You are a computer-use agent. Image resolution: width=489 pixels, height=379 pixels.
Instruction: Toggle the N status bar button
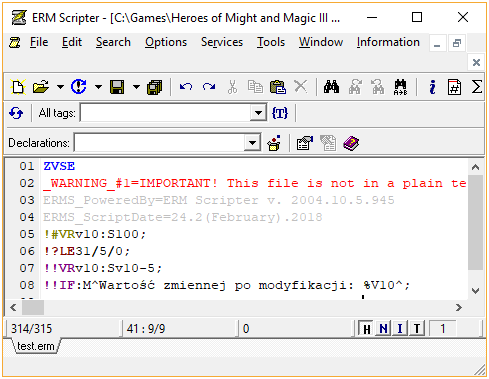point(383,329)
